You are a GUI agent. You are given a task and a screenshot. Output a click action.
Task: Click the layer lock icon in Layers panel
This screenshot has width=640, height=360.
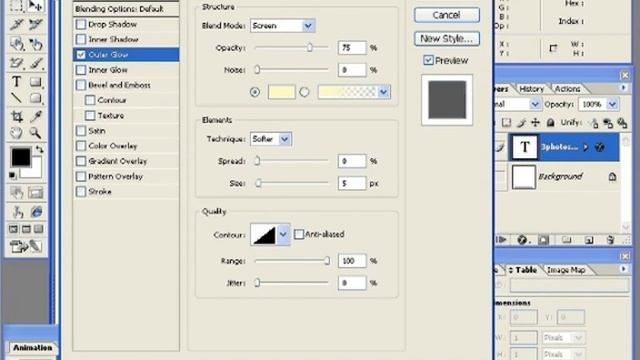point(551,122)
